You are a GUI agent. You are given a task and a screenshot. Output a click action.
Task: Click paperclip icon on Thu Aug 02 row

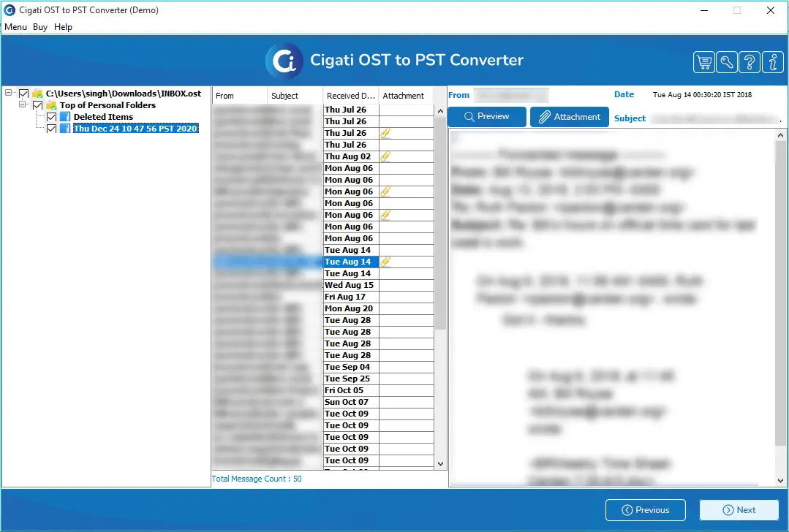[x=385, y=156]
